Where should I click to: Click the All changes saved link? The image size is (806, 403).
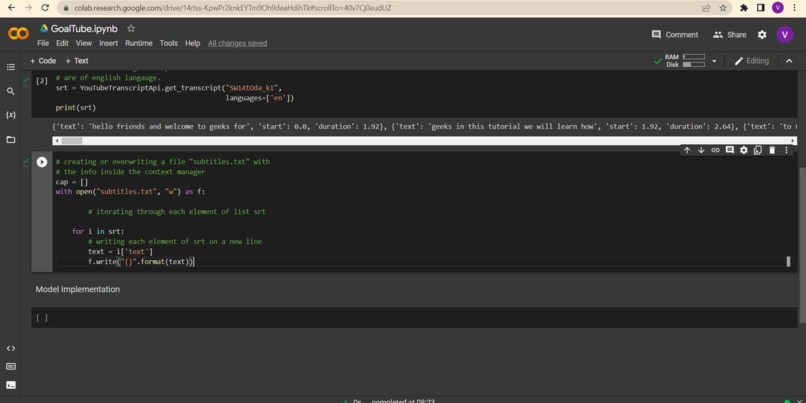point(237,43)
